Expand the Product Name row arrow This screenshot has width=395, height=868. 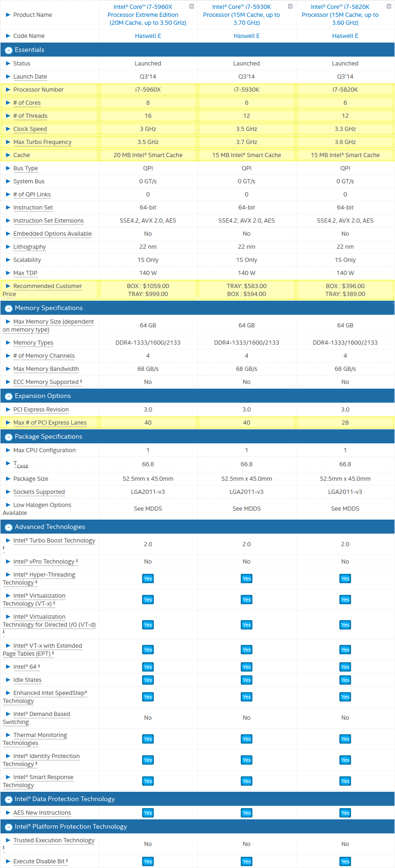click(8, 15)
